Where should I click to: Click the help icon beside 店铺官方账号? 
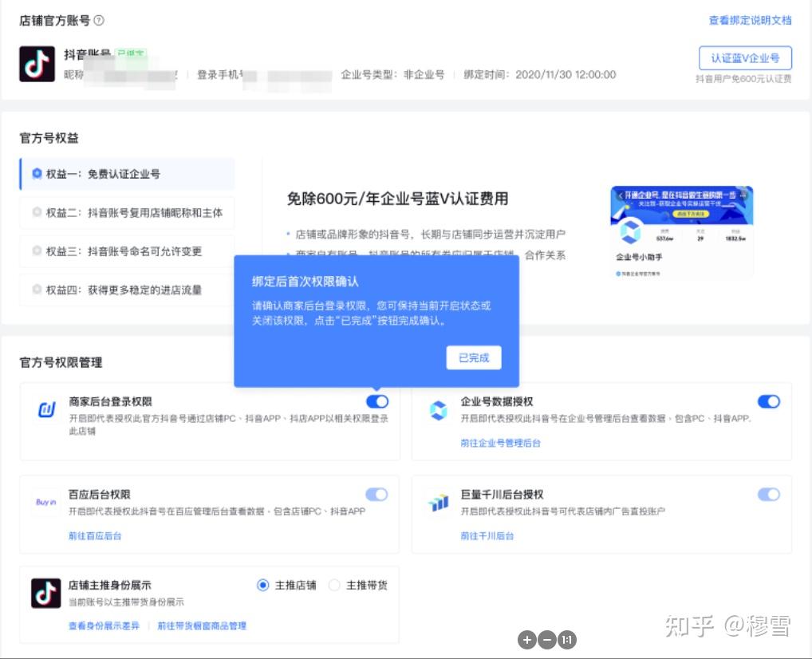coord(98,20)
